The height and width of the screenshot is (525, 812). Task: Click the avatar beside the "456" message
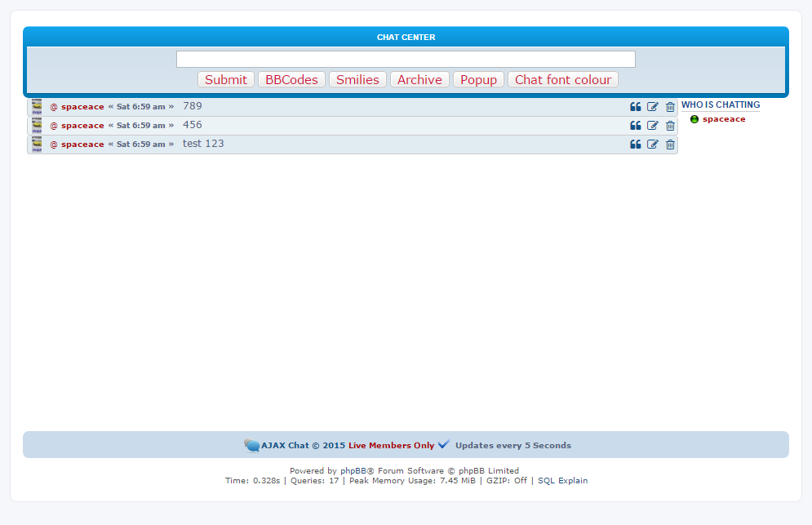tap(37, 126)
